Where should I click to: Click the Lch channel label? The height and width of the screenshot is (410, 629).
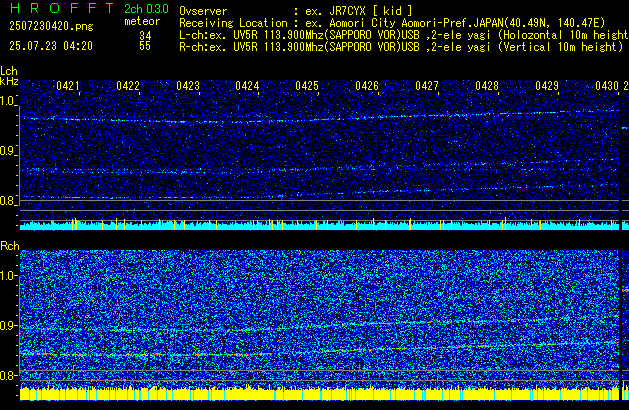(9, 71)
